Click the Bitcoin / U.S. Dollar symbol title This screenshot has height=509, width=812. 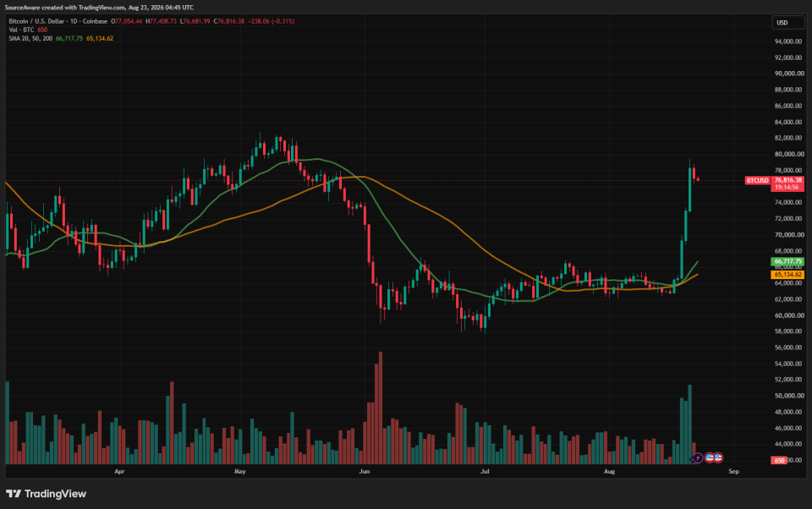coord(58,21)
